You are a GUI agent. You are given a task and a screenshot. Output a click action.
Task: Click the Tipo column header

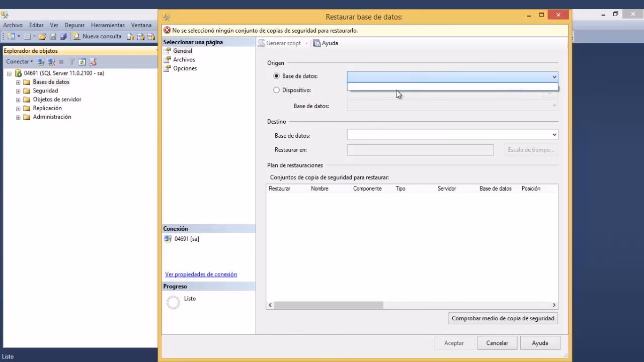point(400,189)
